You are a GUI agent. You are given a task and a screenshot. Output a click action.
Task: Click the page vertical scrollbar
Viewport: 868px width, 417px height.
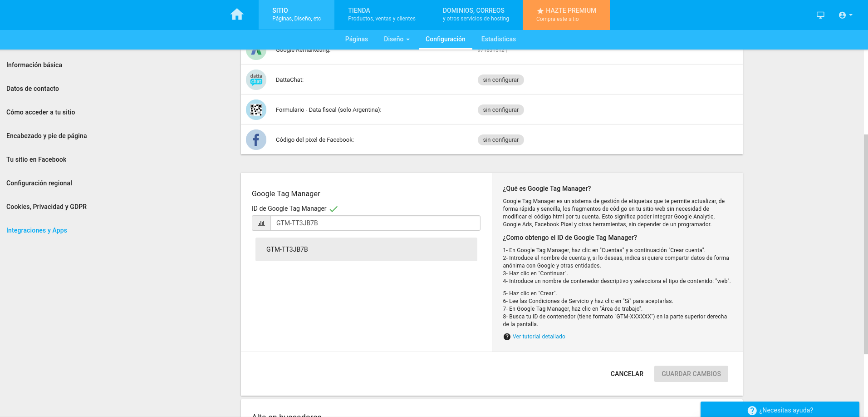coord(865,244)
